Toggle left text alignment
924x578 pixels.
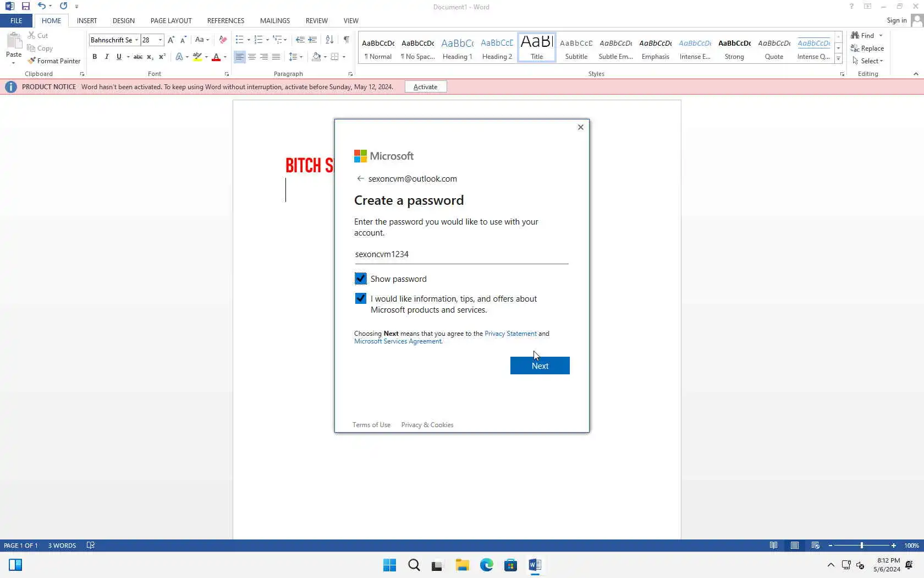coord(240,57)
